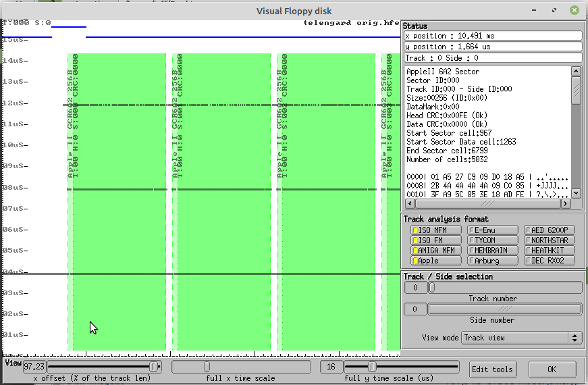Click the Side number slider

point(505,309)
